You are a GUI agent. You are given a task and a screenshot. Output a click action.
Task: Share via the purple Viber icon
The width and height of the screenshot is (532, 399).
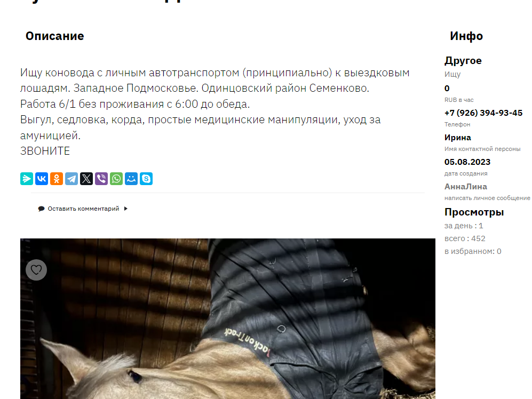101,179
